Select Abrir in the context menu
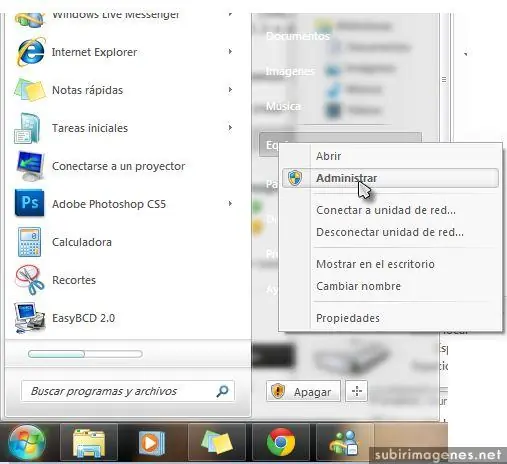Viewport: 507px width, 464px height. coord(390,156)
